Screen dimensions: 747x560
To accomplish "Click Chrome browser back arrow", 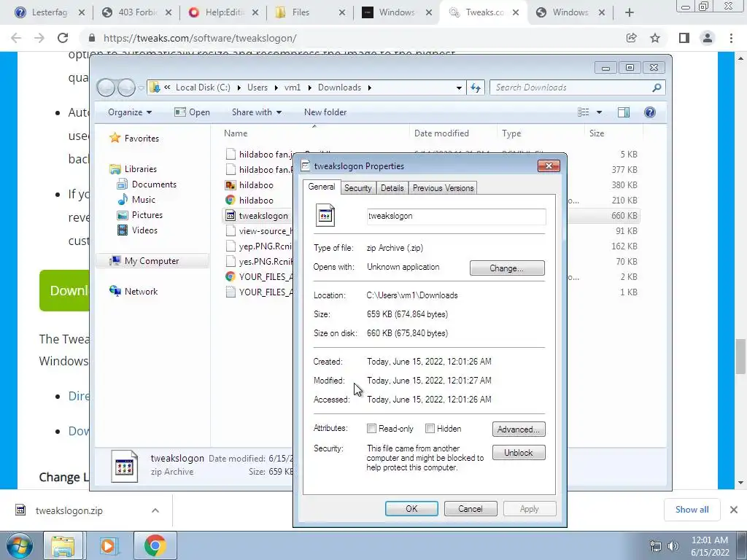I will pyautogui.click(x=16, y=38).
